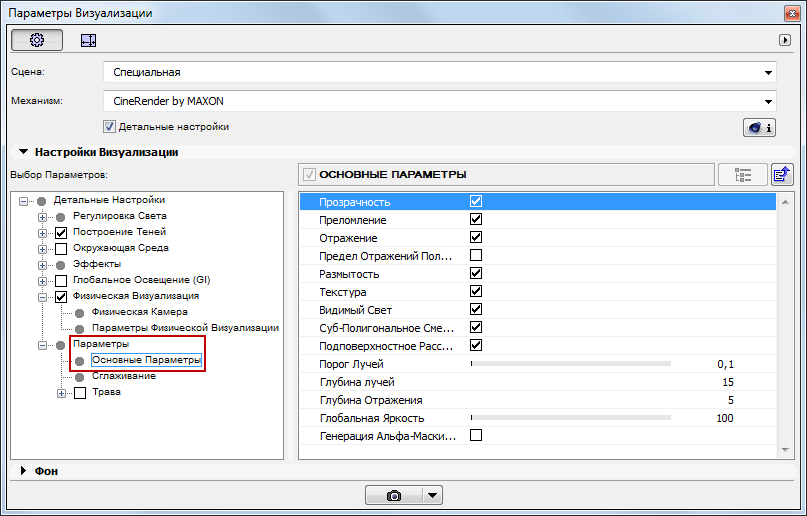Open the settings gear tab
807x516 pixels.
37,40
